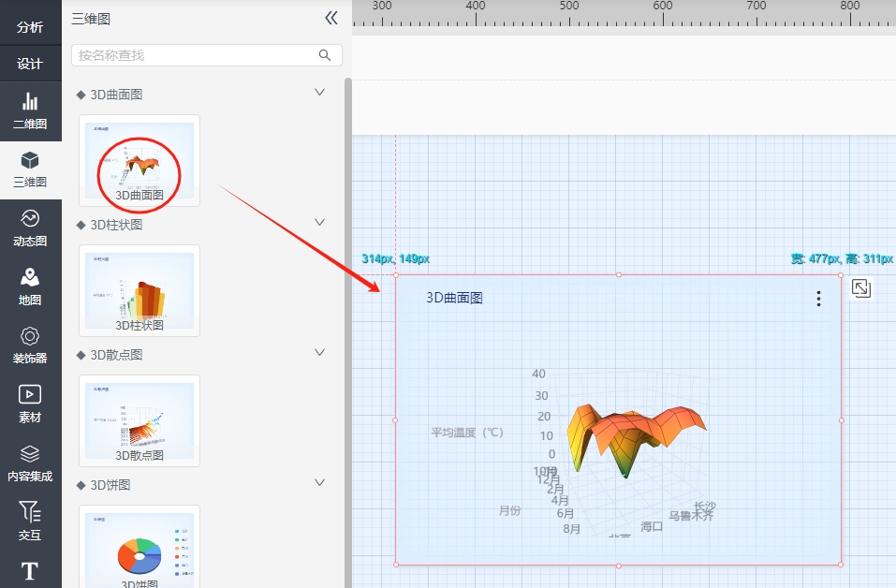896x588 pixels.
Task: Click the expand icon beside the chart
Action: (x=861, y=289)
